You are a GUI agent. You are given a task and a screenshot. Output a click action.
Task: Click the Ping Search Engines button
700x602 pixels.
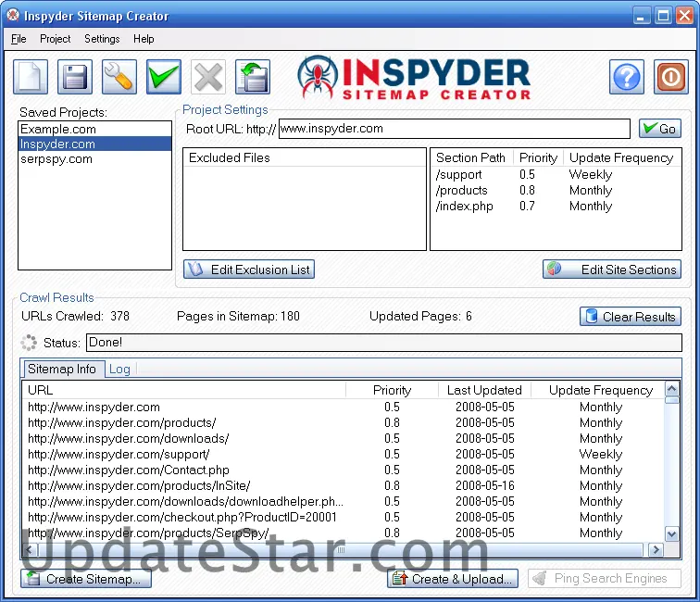605,578
